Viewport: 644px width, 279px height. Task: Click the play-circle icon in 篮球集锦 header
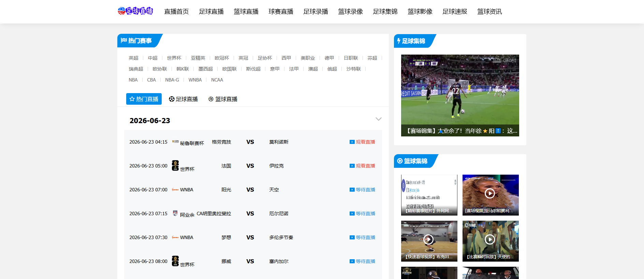(400, 161)
